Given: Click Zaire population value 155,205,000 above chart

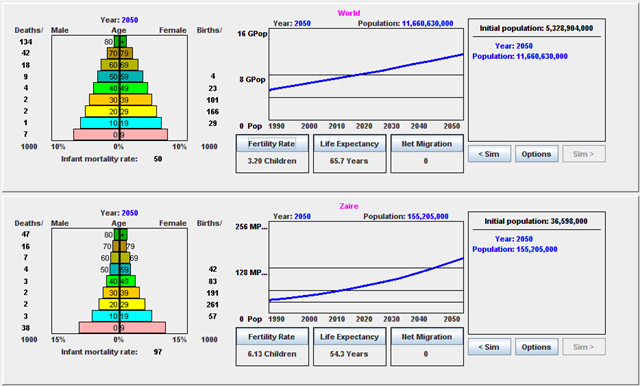Looking at the screenshot, I should click(428, 217).
